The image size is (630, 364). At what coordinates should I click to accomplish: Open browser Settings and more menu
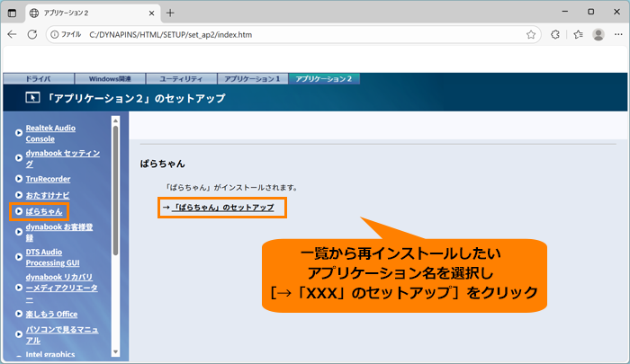tap(617, 34)
